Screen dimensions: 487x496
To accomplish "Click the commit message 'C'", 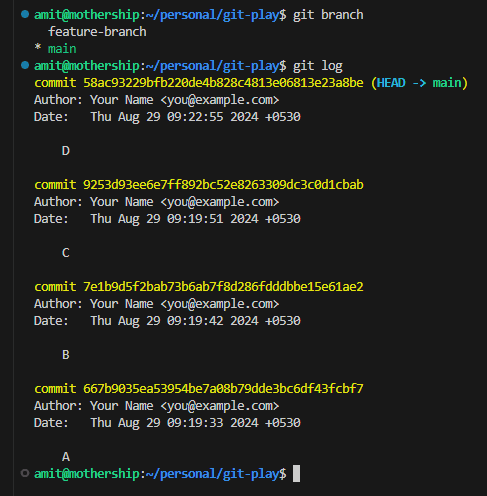I will tap(66, 253).
